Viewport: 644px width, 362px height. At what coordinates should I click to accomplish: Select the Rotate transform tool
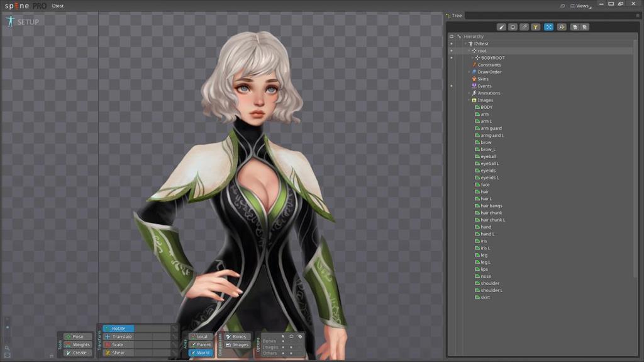pyautogui.click(x=118, y=328)
